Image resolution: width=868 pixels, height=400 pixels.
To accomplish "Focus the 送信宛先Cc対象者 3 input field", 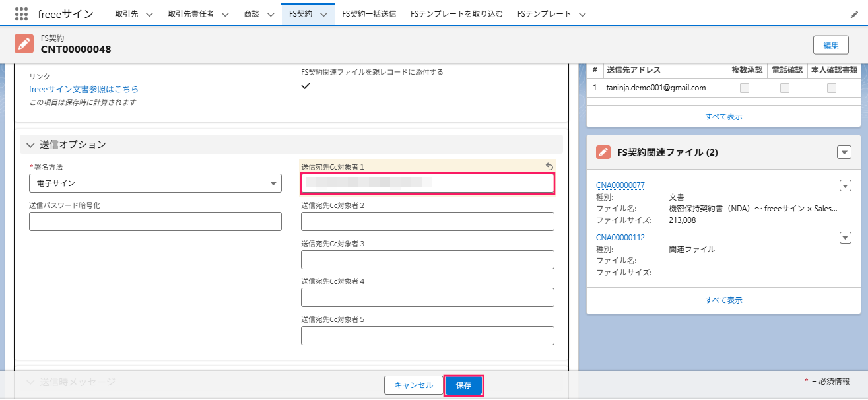I will pos(428,260).
